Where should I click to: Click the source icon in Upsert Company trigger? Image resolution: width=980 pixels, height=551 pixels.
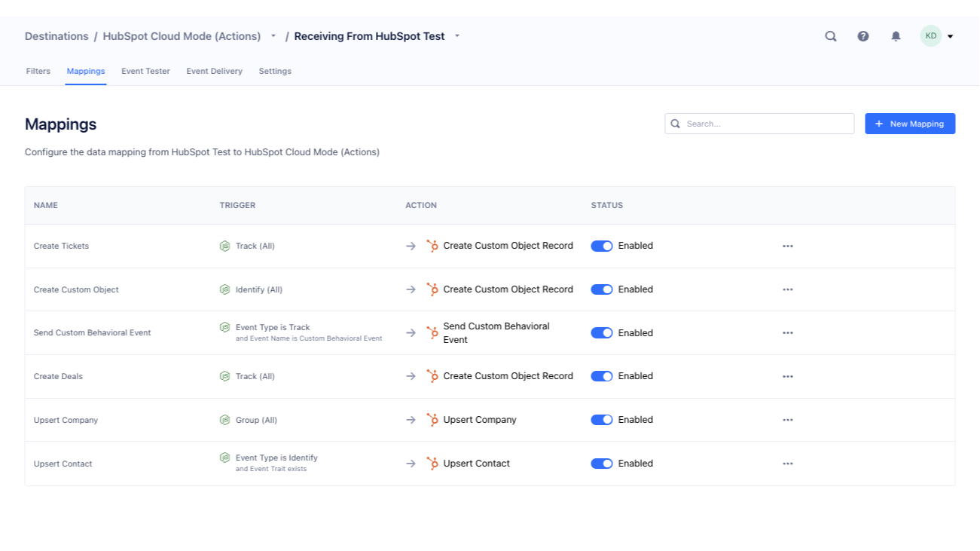pyautogui.click(x=224, y=420)
